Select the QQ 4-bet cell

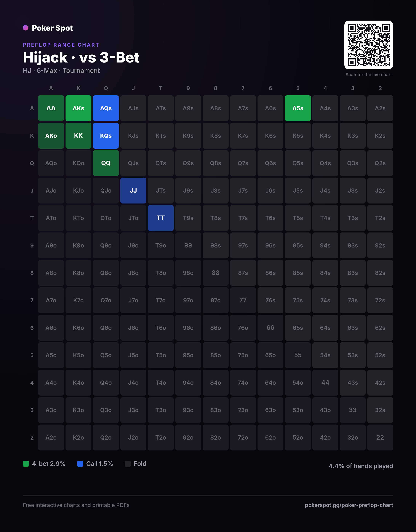pyautogui.click(x=106, y=163)
